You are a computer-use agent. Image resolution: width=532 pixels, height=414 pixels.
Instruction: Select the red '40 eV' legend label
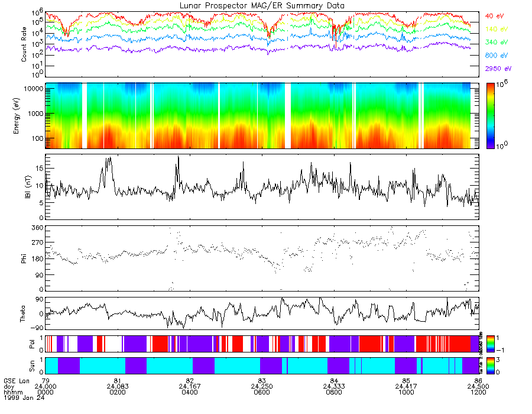click(x=494, y=16)
